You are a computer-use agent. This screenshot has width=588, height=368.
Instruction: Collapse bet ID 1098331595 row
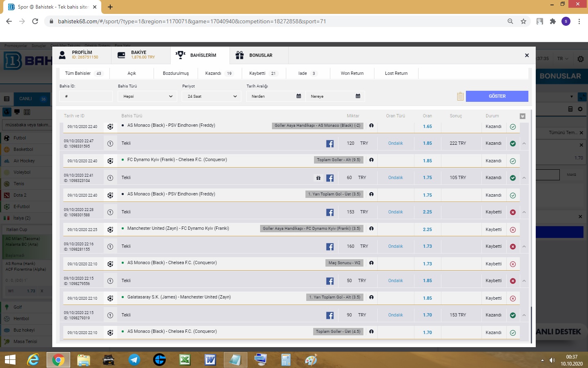(x=524, y=144)
